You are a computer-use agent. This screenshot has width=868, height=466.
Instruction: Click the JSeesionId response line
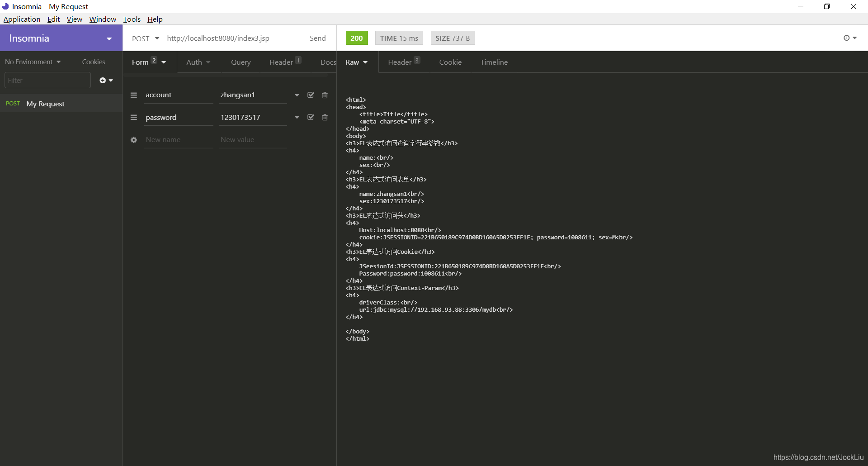pyautogui.click(x=460, y=266)
